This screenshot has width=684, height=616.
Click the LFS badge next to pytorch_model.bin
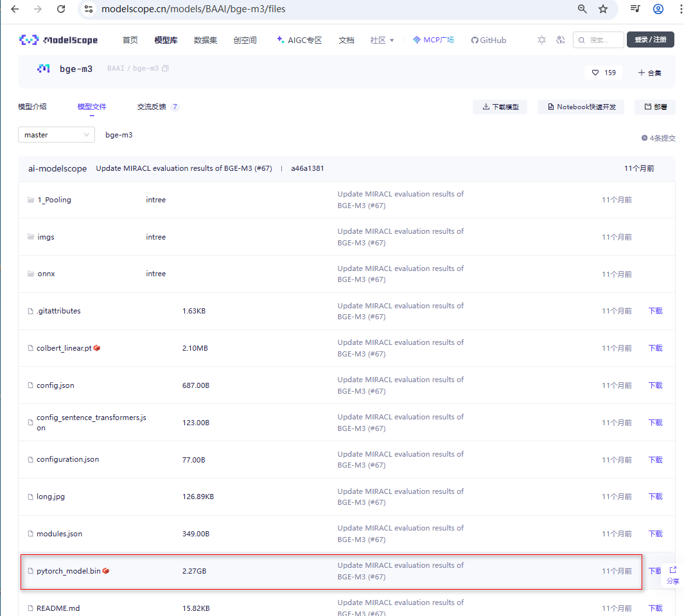[x=105, y=571]
